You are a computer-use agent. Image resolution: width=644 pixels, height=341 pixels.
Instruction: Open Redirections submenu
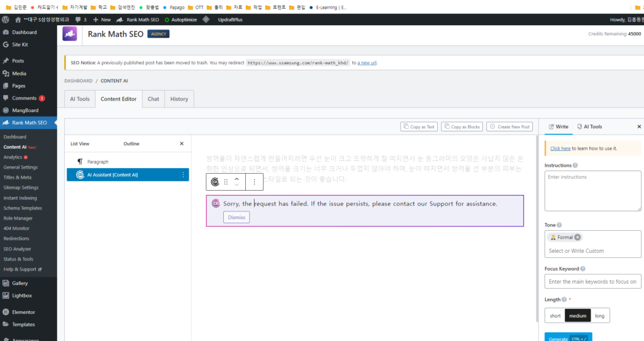[16, 238]
